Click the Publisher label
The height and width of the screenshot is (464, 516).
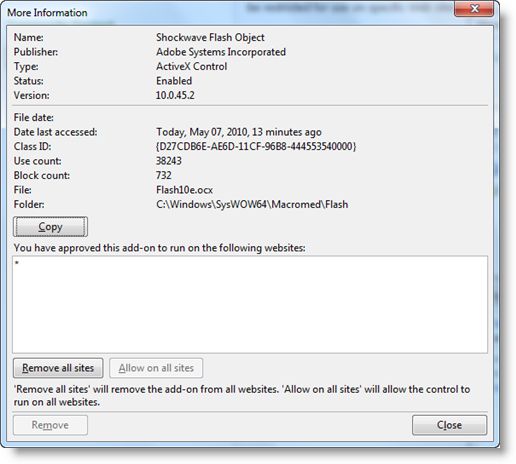click(x=36, y=52)
